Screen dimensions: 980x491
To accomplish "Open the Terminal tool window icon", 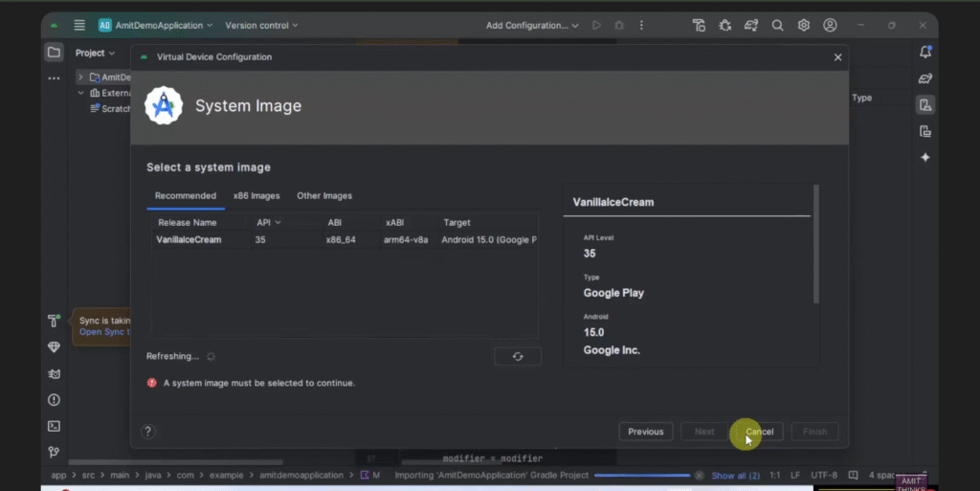I will pos(54,426).
